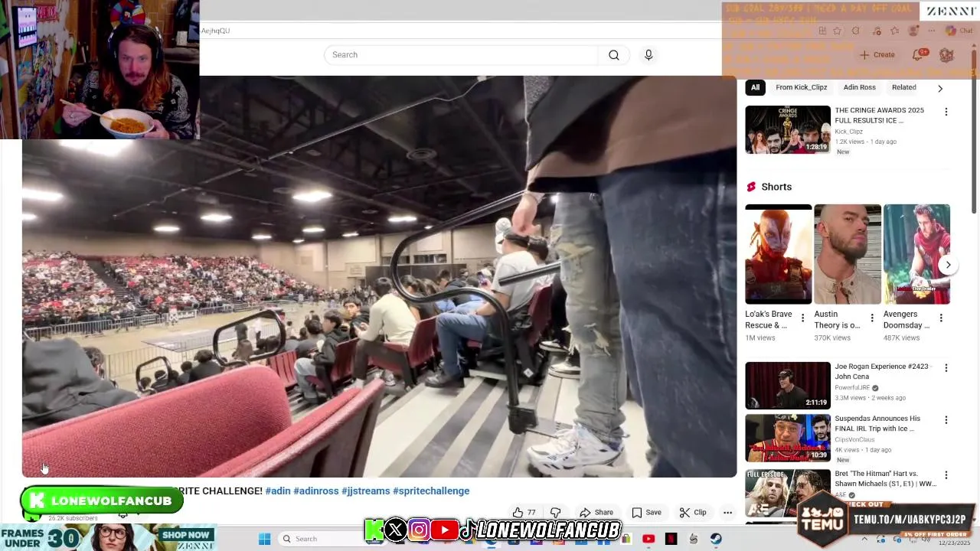Show hidden system tray icons chevron
Image resolution: width=980 pixels, height=551 pixels.
coord(864,539)
